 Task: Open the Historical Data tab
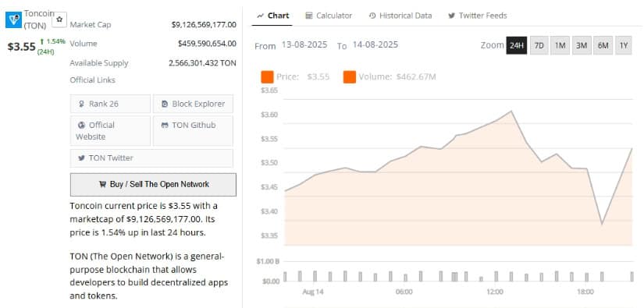[400, 16]
